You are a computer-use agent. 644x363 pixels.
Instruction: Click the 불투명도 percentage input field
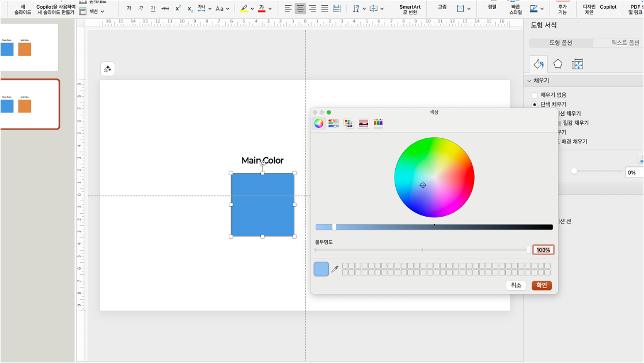(x=543, y=249)
